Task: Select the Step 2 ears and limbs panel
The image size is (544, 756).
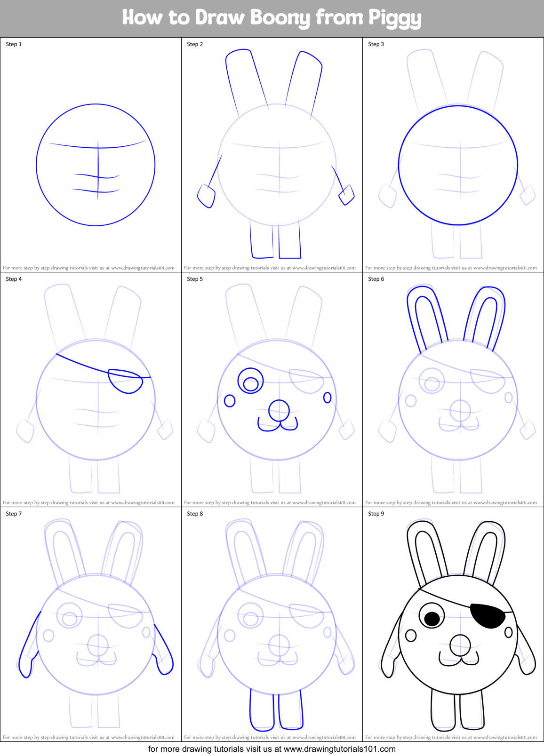Action: pyautogui.click(x=272, y=155)
